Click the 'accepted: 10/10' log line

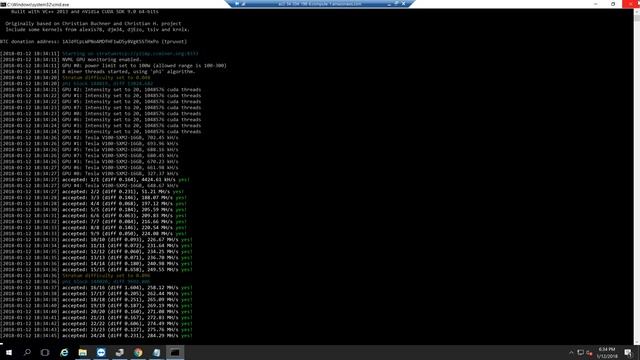96,240
